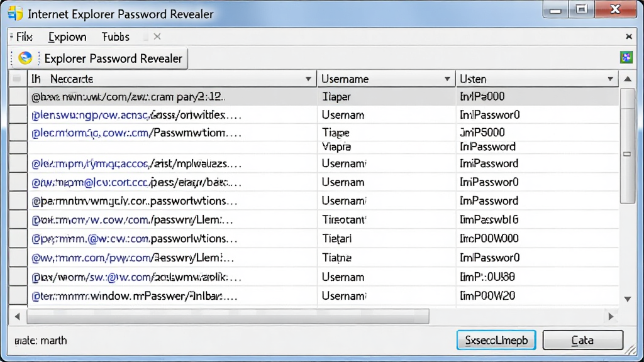Click the green icon at toolbar right end

coord(626,57)
